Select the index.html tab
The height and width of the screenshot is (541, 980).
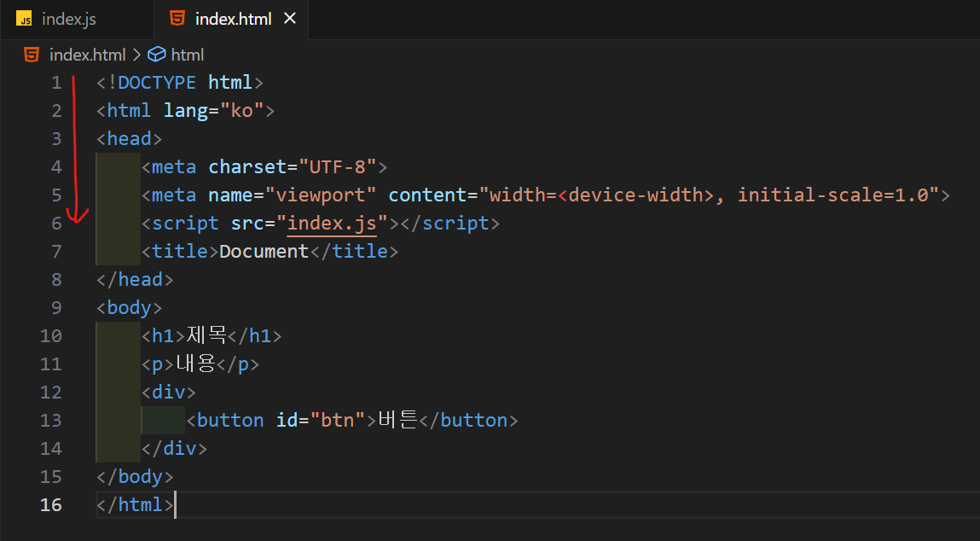coord(231,20)
